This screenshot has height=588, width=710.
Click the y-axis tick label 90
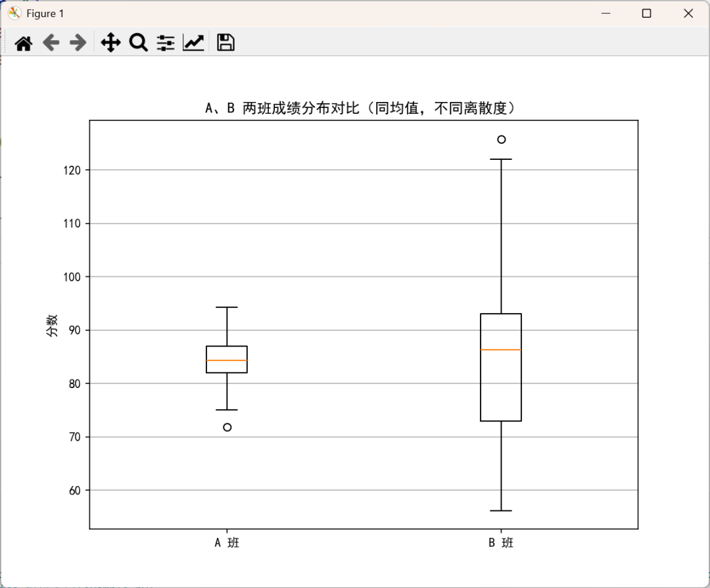pos(75,330)
